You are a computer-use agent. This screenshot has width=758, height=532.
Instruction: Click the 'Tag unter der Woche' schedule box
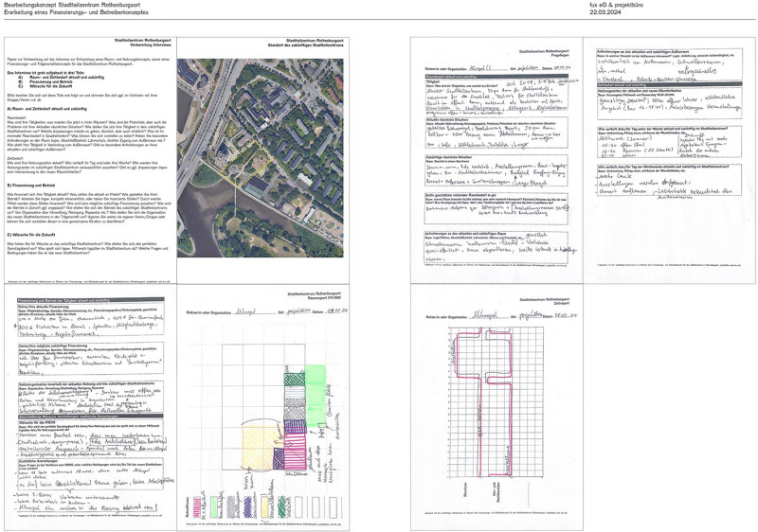(x=669, y=141)
